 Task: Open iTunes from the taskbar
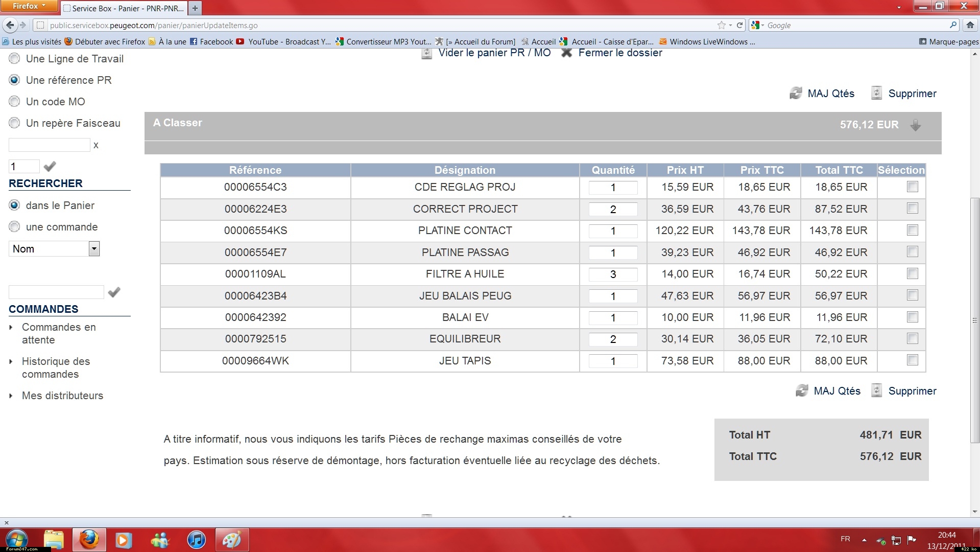pyautogui.click(x=196, y=540)
